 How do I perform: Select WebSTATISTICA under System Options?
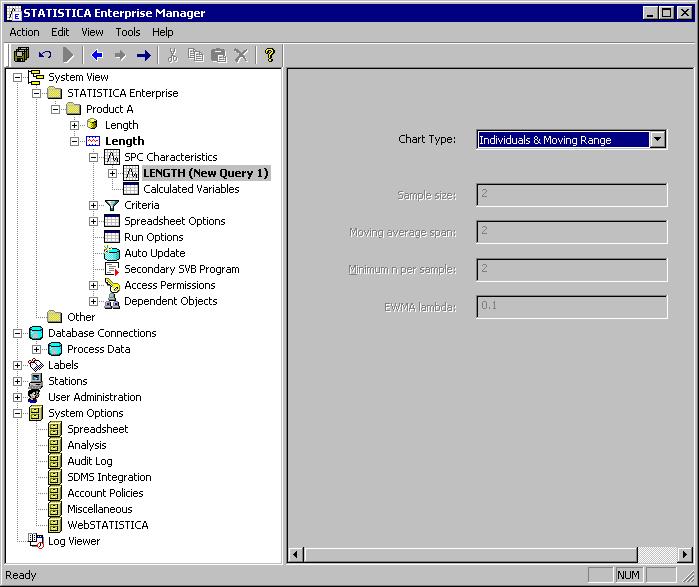[108, 525]
